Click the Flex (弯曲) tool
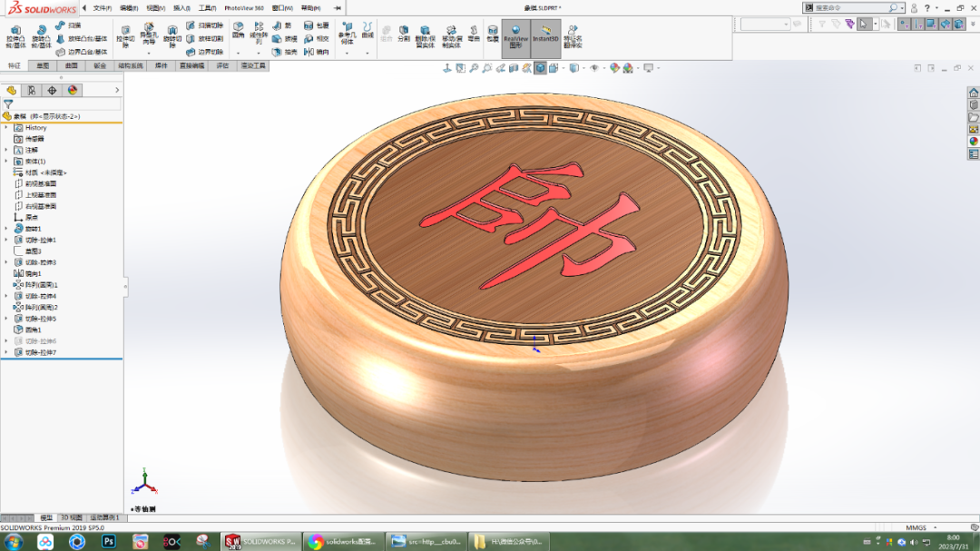The width and height of the screenshot is (980, 551). [474, 34]
